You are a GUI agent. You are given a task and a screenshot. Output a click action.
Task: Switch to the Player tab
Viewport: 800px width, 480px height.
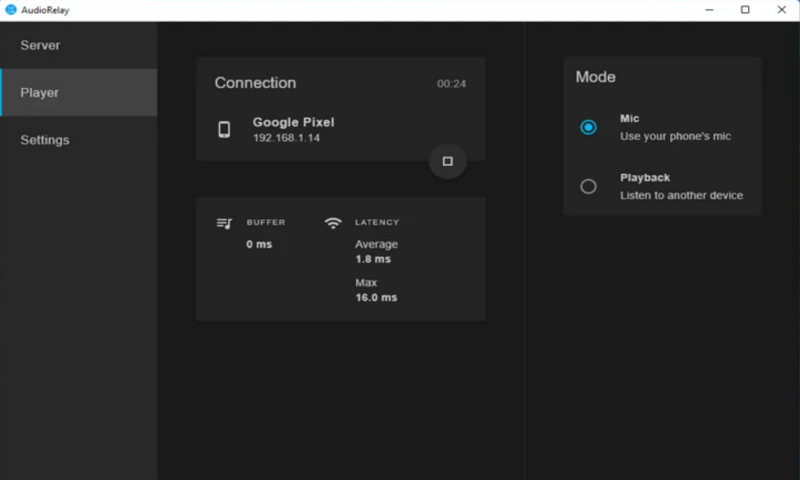pos(40,92)
